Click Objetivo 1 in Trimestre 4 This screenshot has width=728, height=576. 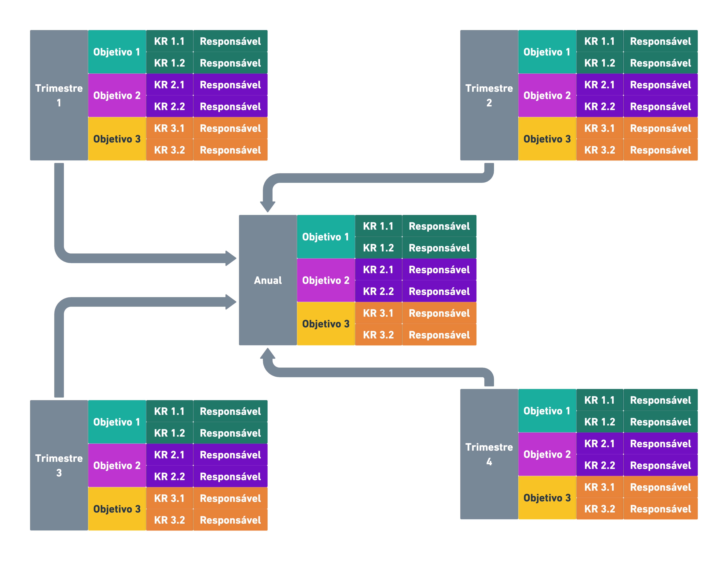pos(547,410)
